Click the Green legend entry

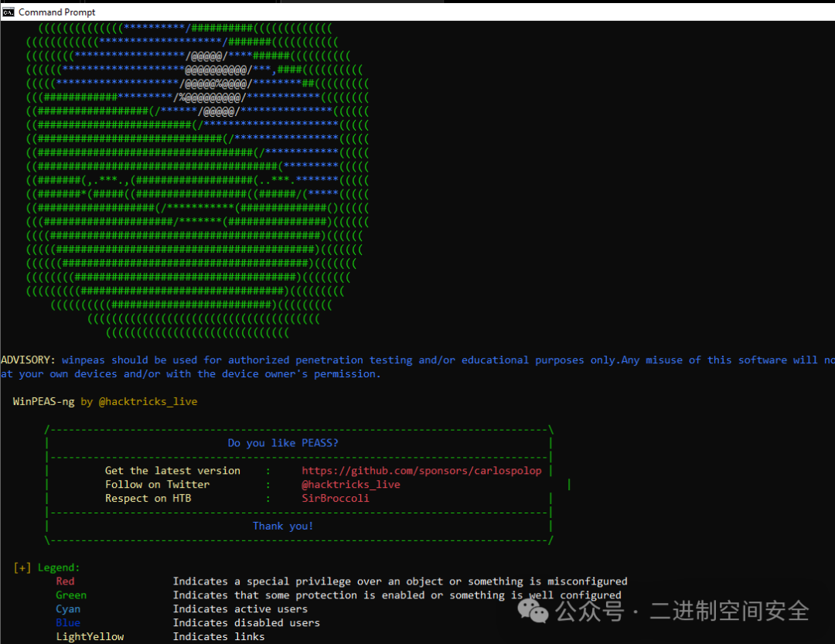point(71,595)
